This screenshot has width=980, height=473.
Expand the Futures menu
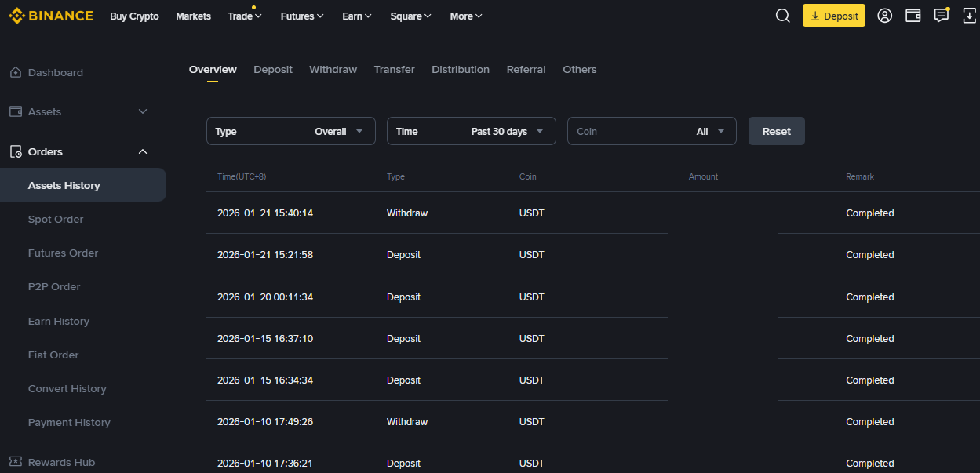click(302, 16)
